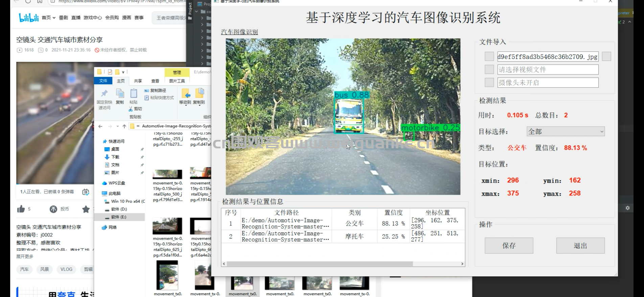Click the image file import button

point(489,57)
